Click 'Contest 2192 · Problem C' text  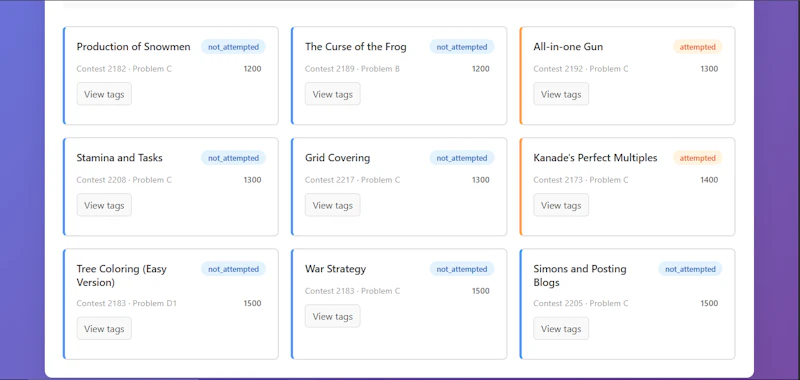581,69
